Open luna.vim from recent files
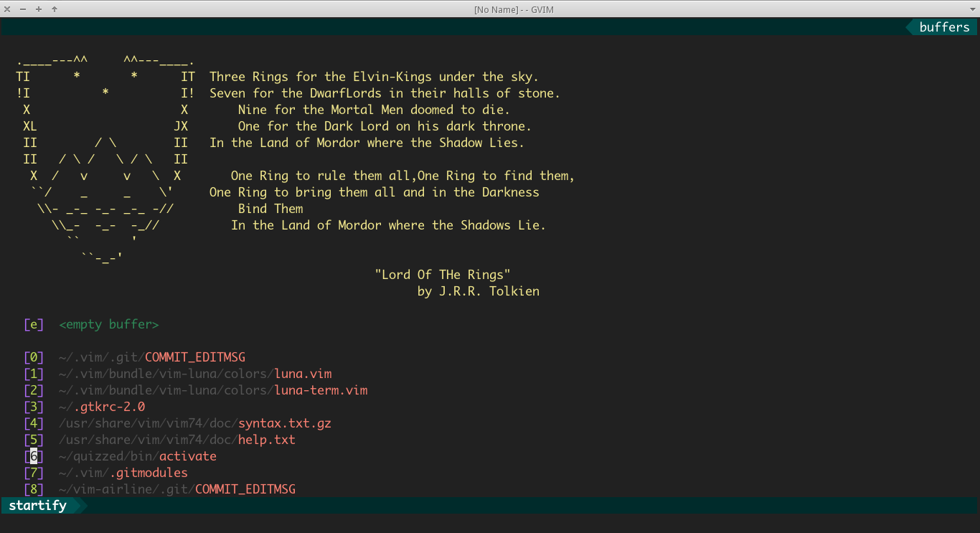Image resolution: width=980 pixels, height=533 pixels. 195,374
